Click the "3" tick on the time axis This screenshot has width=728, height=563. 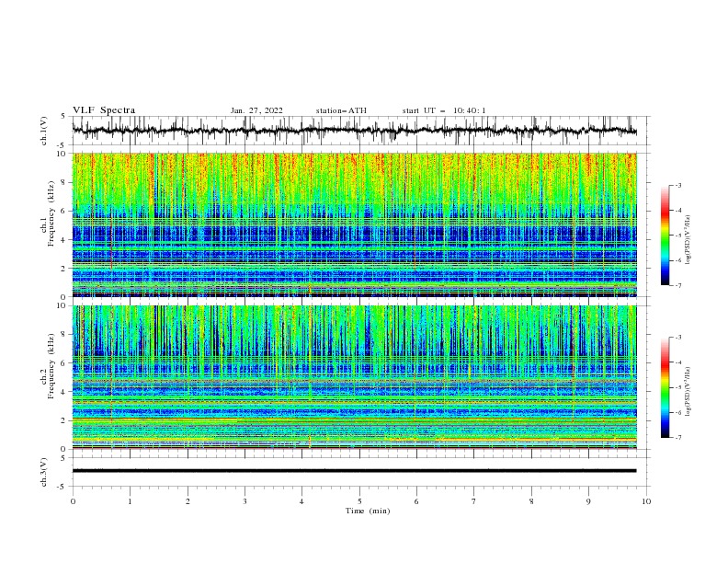(x=245, y=501)
